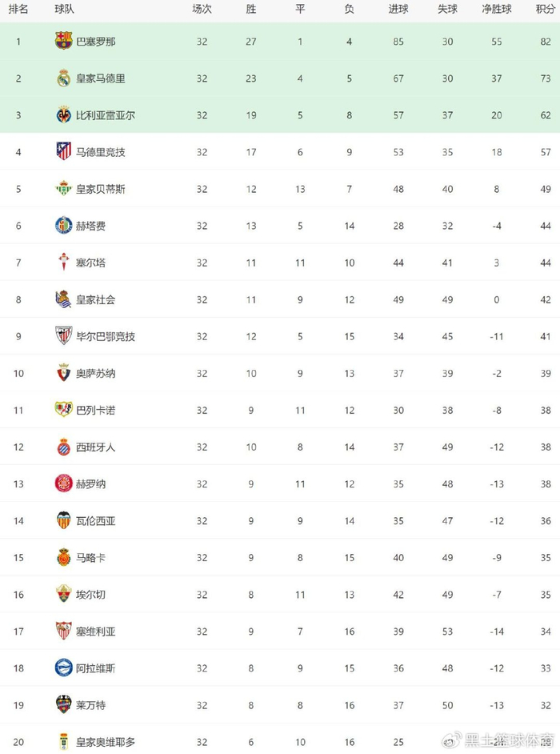The width and height of the screenshot is (560, 754).
Task: Open the 皇家社会 team link
Action: pyautogui.click(x=95, y=299)
